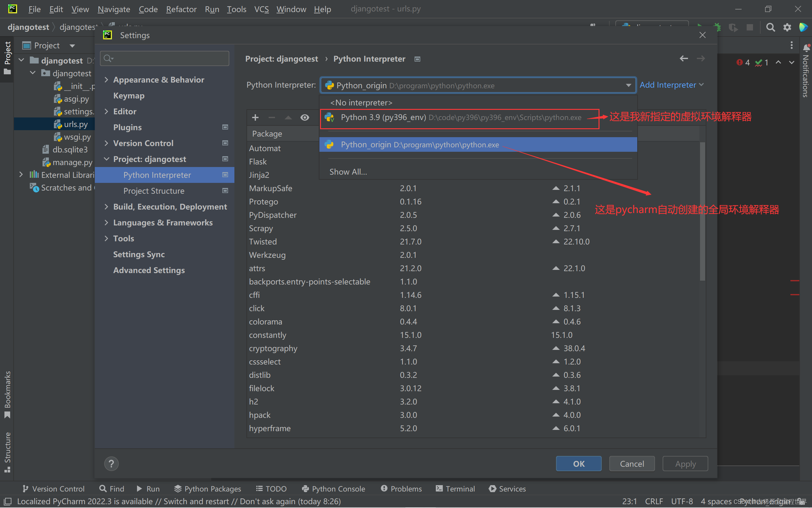The width and height of the screenshot is (812, 508).
Task: Click the search everywhere magnifier icon
Action: [x=770, y=28]
